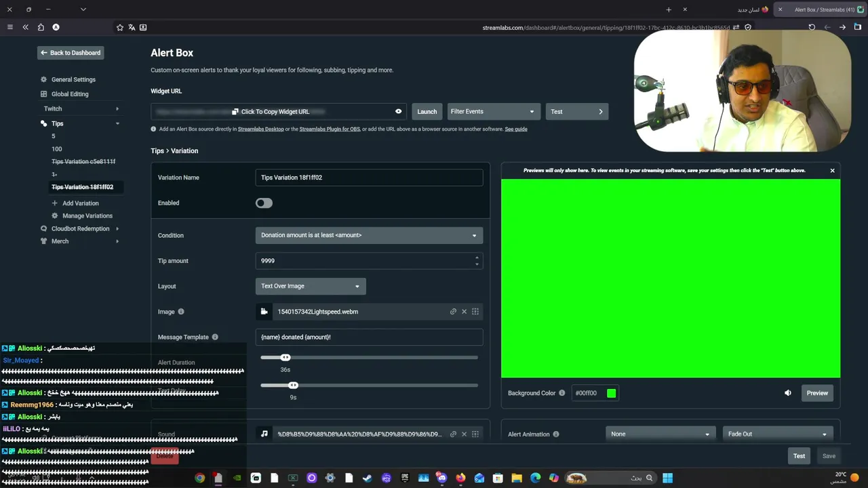Open the media gallery grid for Sound

point(475,434)
